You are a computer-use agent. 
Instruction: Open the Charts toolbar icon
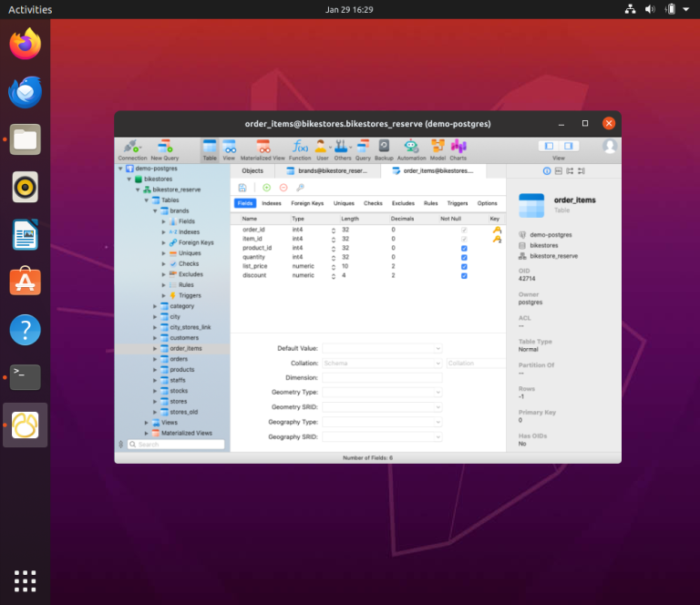point(458,147)
